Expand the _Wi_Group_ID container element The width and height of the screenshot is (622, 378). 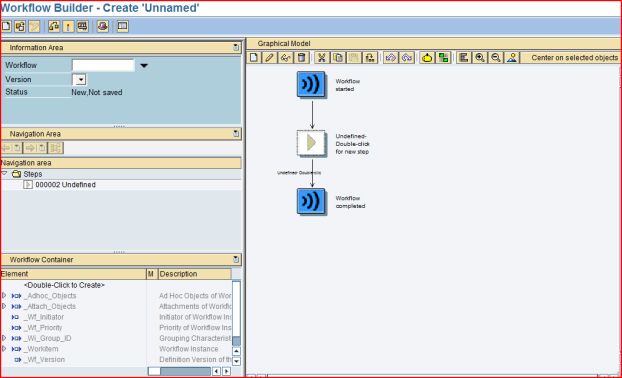coord(4,338)
